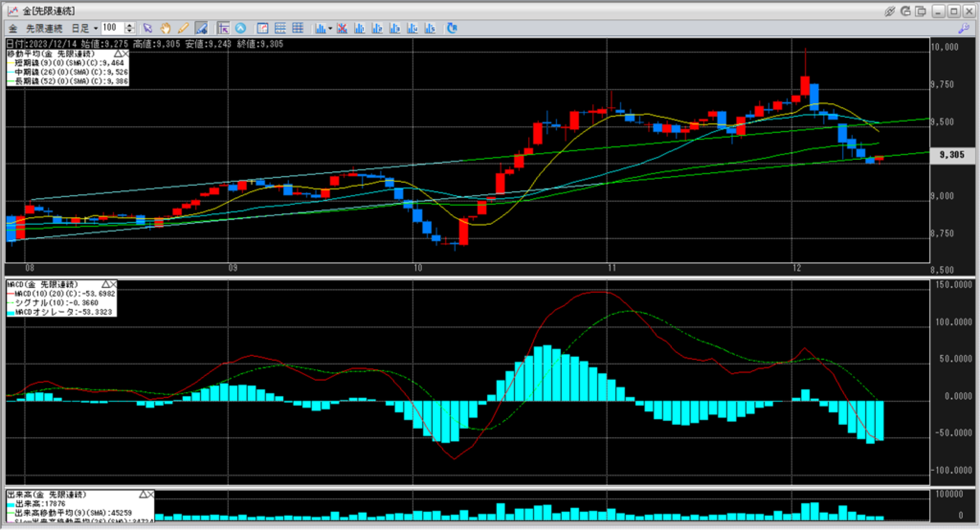Click the bar count field showing 100

point(111,28)
